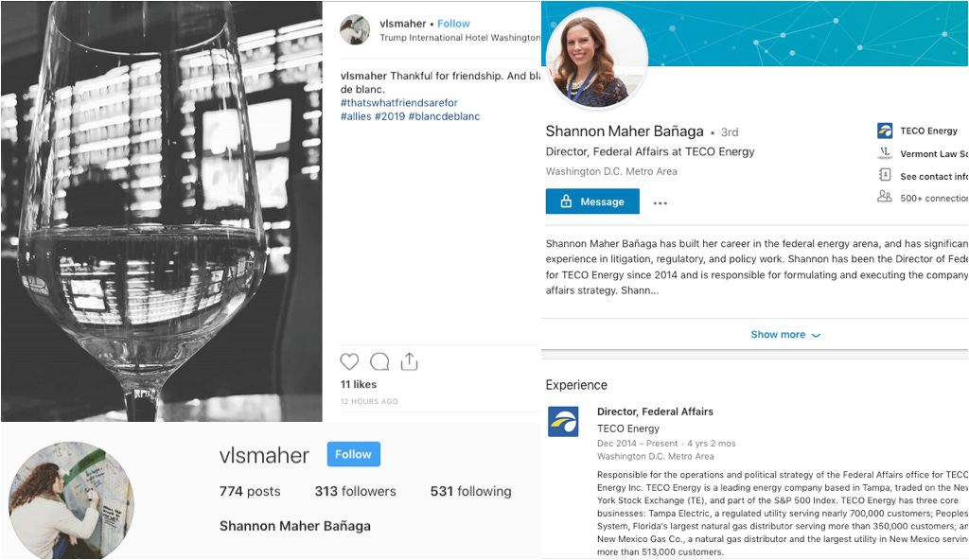Click the contact info card icon
Screen dimensions: 969x560
pyautogui.click(x=885, y=176)
